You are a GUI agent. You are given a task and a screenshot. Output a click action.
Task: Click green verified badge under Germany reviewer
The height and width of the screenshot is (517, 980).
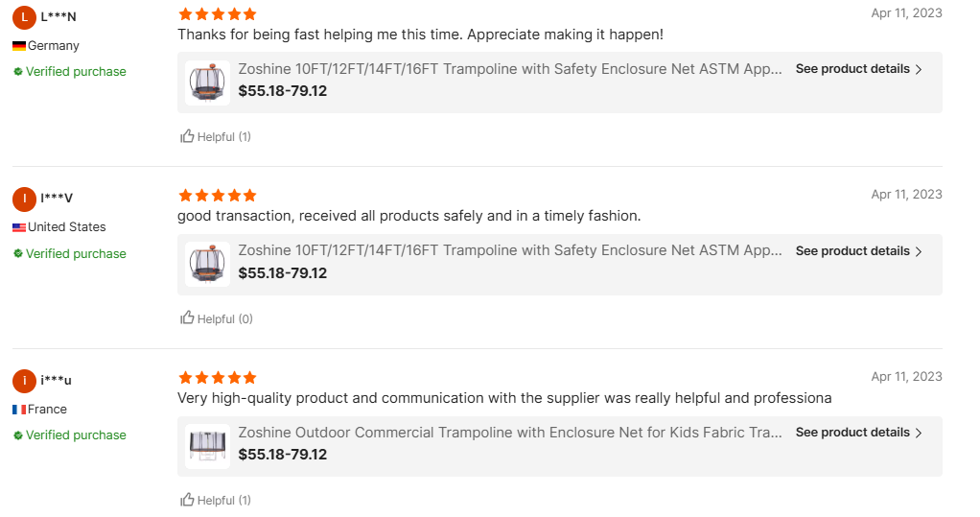18,72
